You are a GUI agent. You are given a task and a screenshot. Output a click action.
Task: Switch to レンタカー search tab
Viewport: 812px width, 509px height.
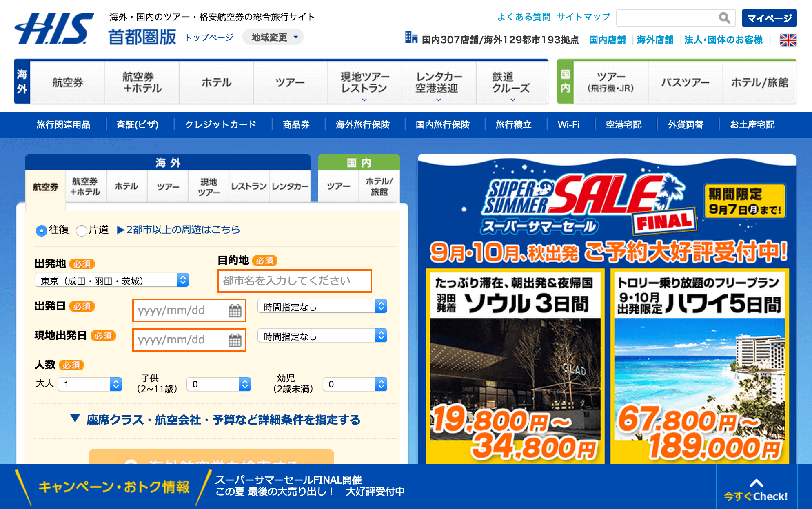(x=290, y=186)
